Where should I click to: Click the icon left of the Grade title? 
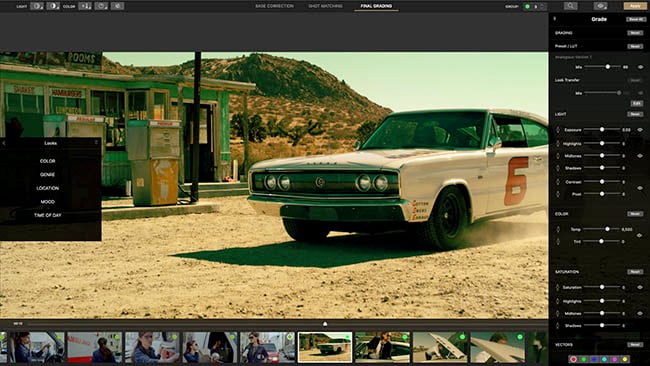555,19
